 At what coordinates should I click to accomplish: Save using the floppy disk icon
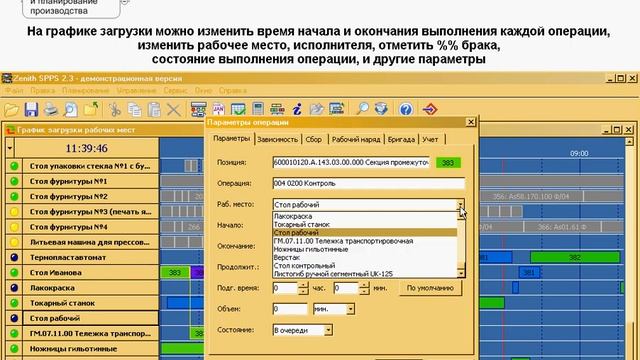[x=31, y=109]
